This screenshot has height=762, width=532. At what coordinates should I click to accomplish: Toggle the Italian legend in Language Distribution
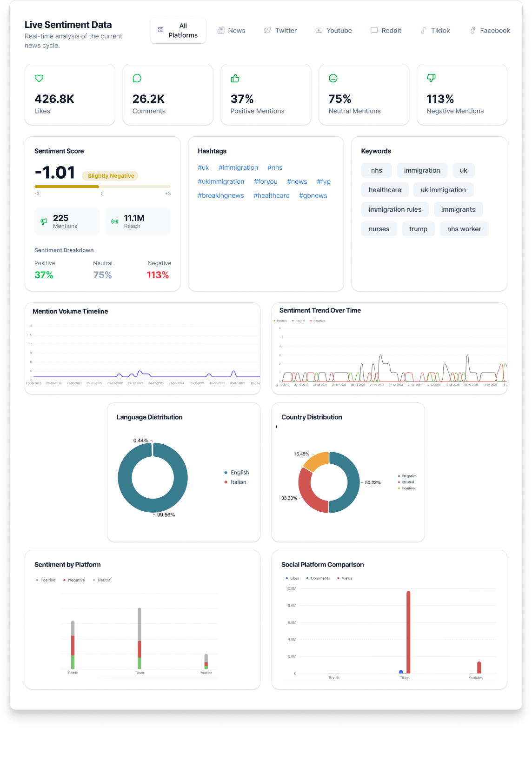point(235,482)
